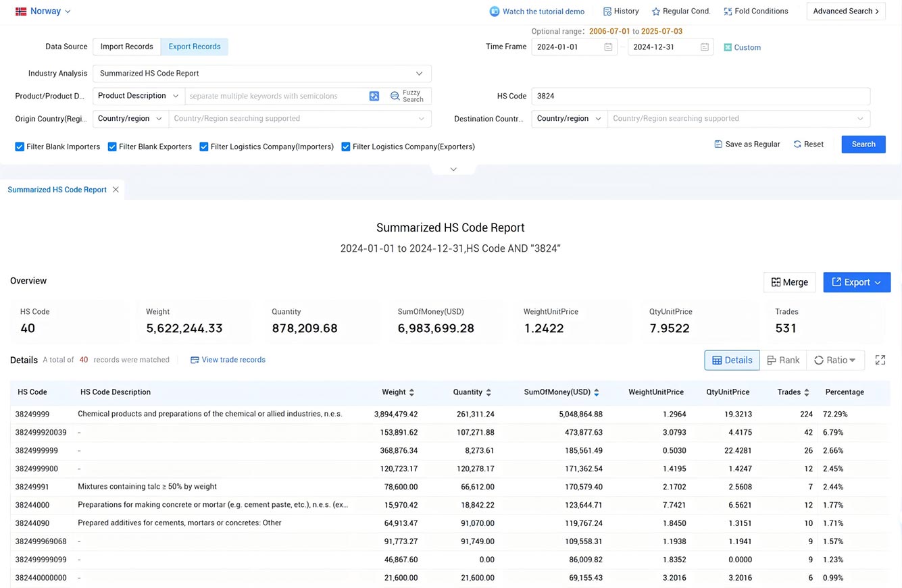Image resolution: width=902 pixels, height=588 pixels.
Task: Click the Regular Cond. star icon
Action: click(x=656, y=11)
